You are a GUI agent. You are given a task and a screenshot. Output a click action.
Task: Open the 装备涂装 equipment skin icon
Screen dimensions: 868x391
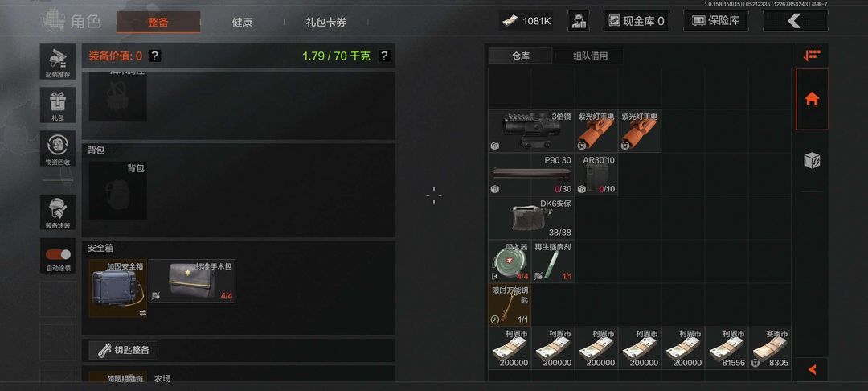tap(58, 212)
